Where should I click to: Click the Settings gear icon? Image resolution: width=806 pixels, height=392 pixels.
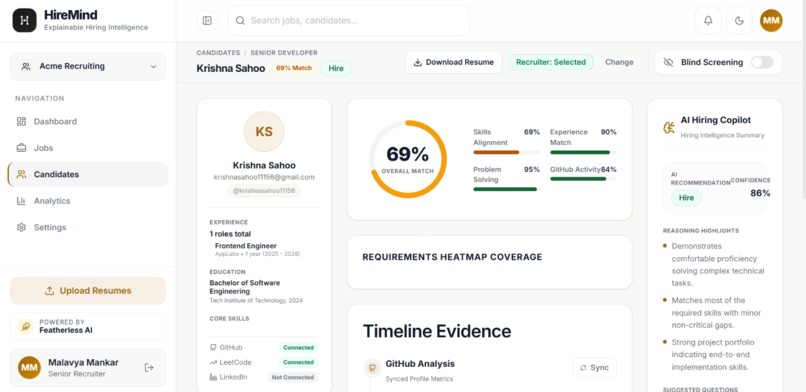pyautogui.click(x=21, y=227)
